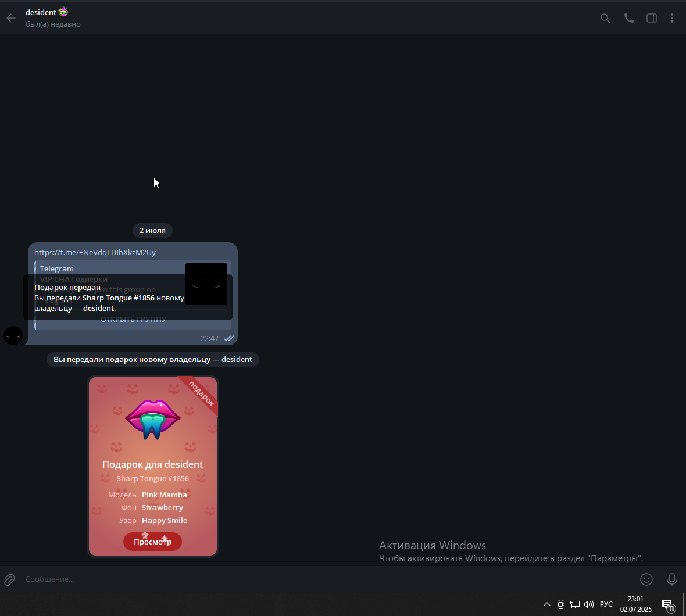Click the 2 июля date badge

pyautogui.click(x=152, y=230)
